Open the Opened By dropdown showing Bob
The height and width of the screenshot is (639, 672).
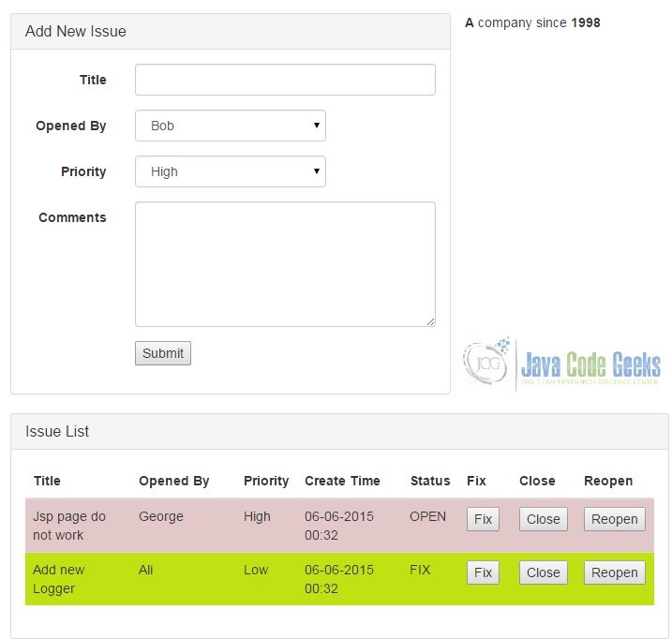[231, 126]
